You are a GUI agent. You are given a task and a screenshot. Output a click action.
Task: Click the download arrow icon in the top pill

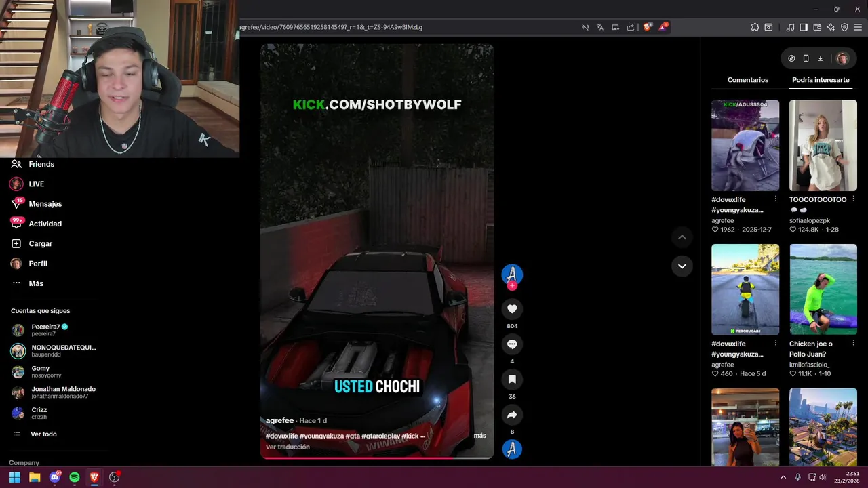point(820,58)
